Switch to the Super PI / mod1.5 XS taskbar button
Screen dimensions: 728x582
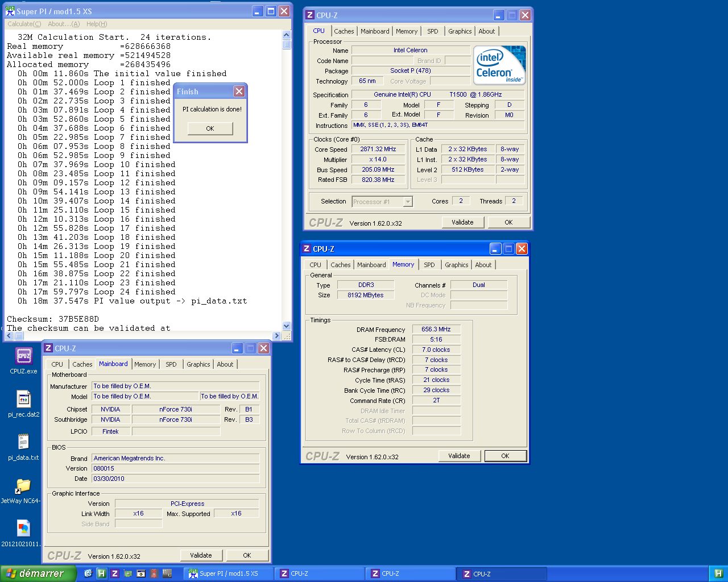(229, 573)
